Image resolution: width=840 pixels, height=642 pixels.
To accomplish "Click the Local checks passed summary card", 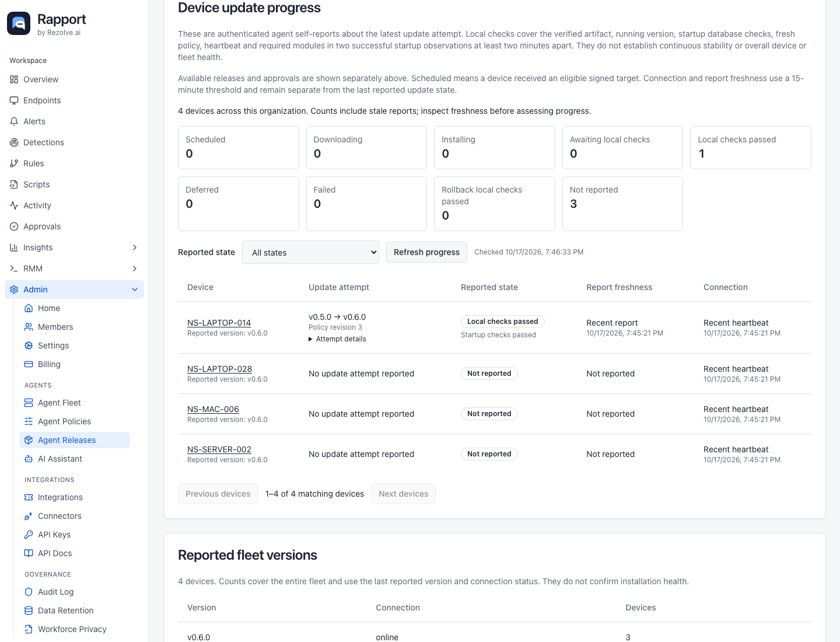I will (750, 148).
